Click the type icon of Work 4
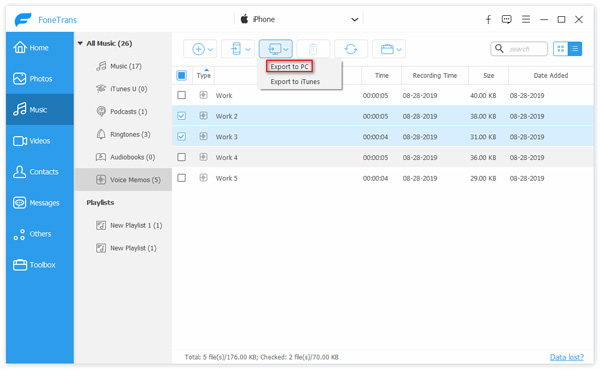The height and width of the screenshot is (370, 600). pos(203,157)
